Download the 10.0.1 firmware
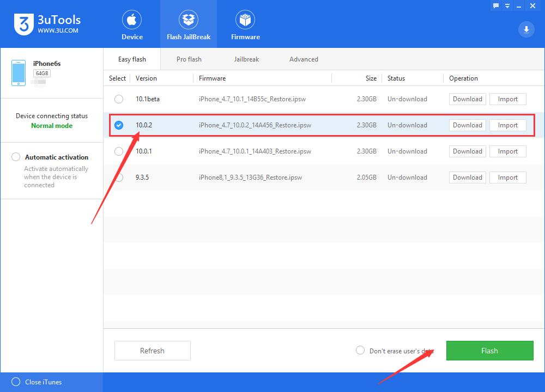This screenshot has width=545, height=392. 467,151
